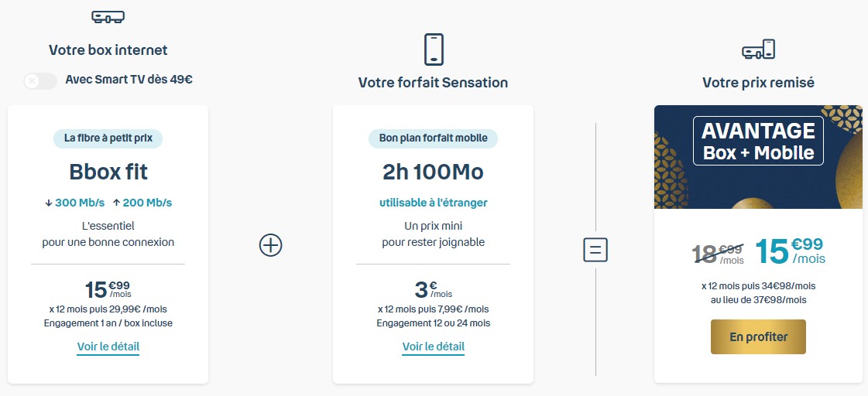This screenshot has height=396, width=868.
Task: Enable the Smart TV dès 49€ toggle
Action: [40, 80]
